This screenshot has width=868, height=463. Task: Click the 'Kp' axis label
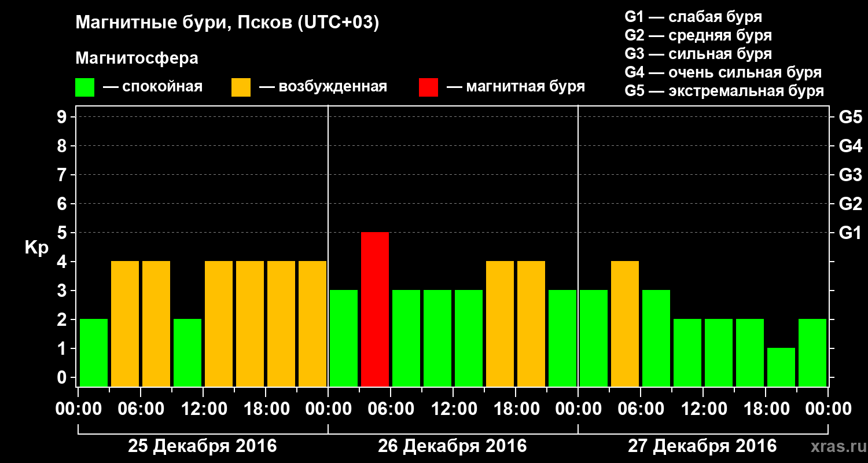(36, 248)
